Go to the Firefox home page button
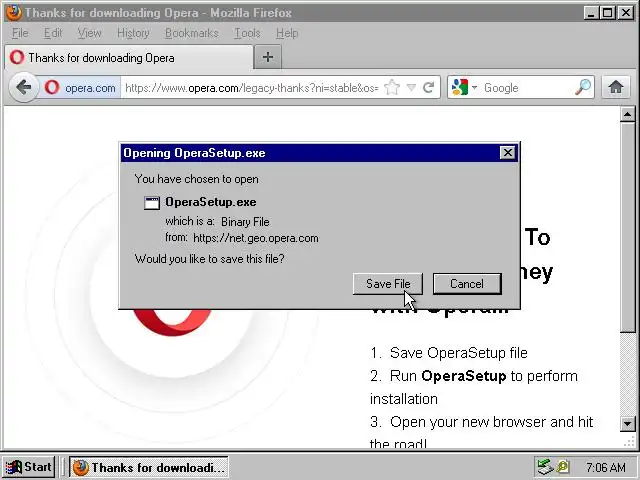 616,87
